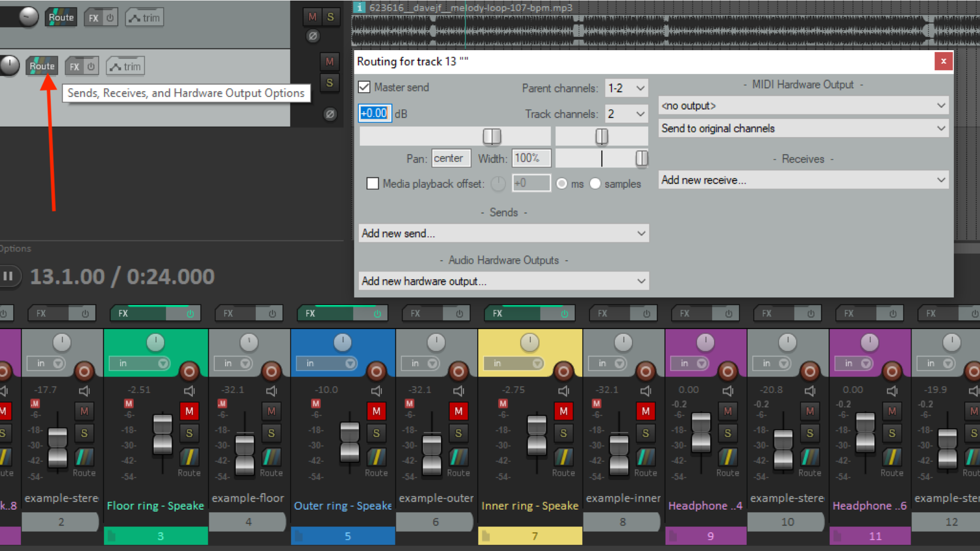Click the FX button on lower track panel
Image resolution: width=980 pixels, height=551 pixels.
coord(75,67)
